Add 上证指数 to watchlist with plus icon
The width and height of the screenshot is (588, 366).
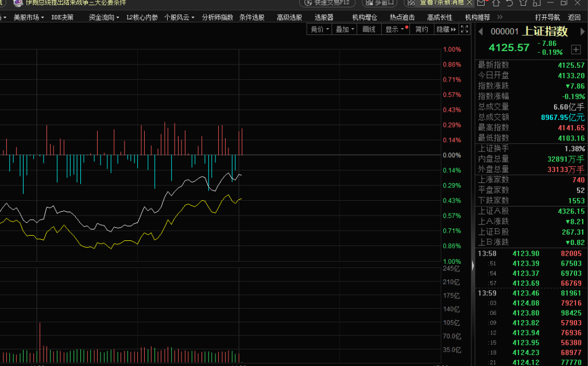coord(575,50)
